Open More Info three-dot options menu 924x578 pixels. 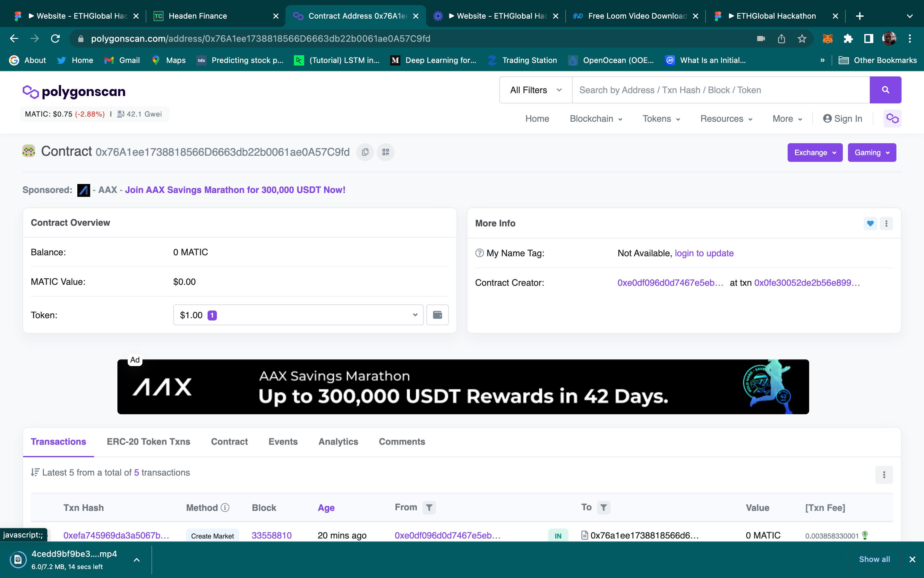pyautogui.click(x=886, y=223)
